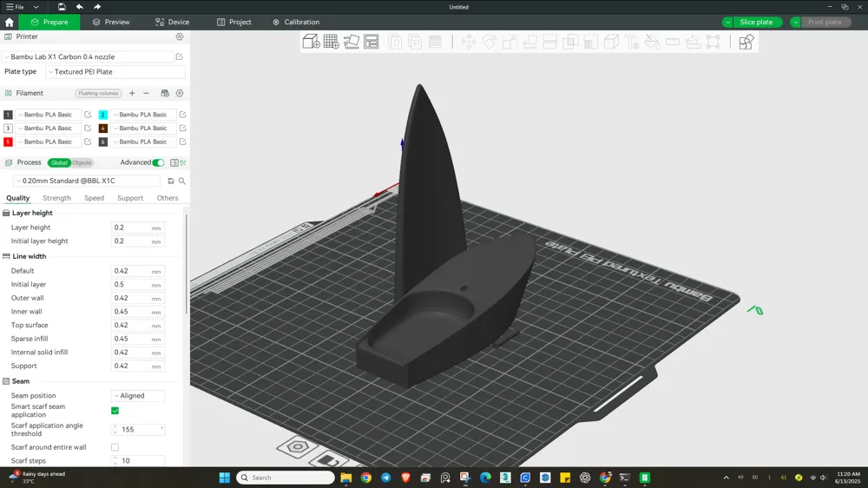Switch to the Strength settings tab
Image resolution: width=868 pixels, height=488 pixels.
56,198
